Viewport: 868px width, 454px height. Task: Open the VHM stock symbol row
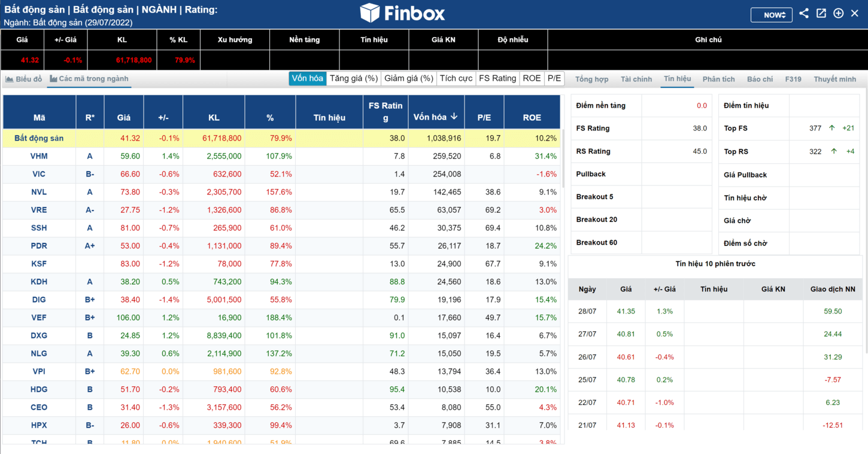[x=39, y=156]
